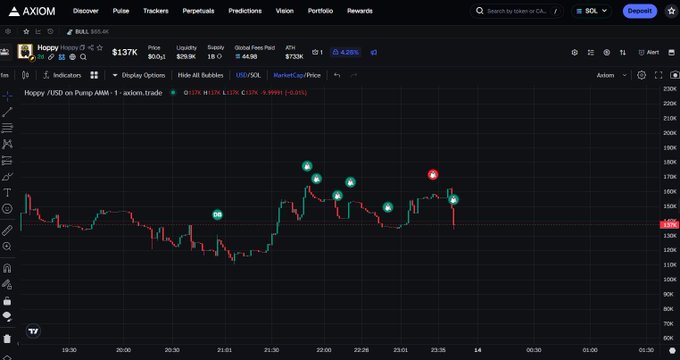Click the history clock in watchlist bar
The width and height of the screenshot is (680, 360).
tap(50, 32)
